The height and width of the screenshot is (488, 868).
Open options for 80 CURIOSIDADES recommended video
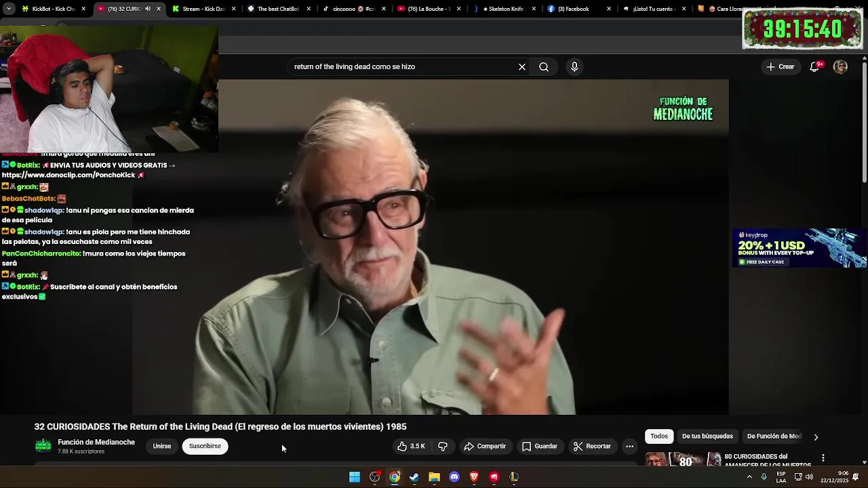[x=823, y=458]
